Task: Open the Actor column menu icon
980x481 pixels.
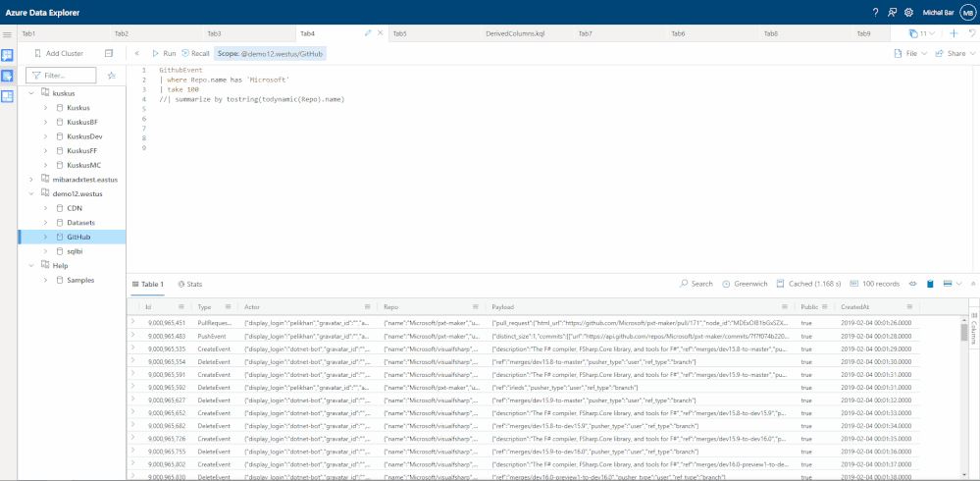Action: coord(369,307)
